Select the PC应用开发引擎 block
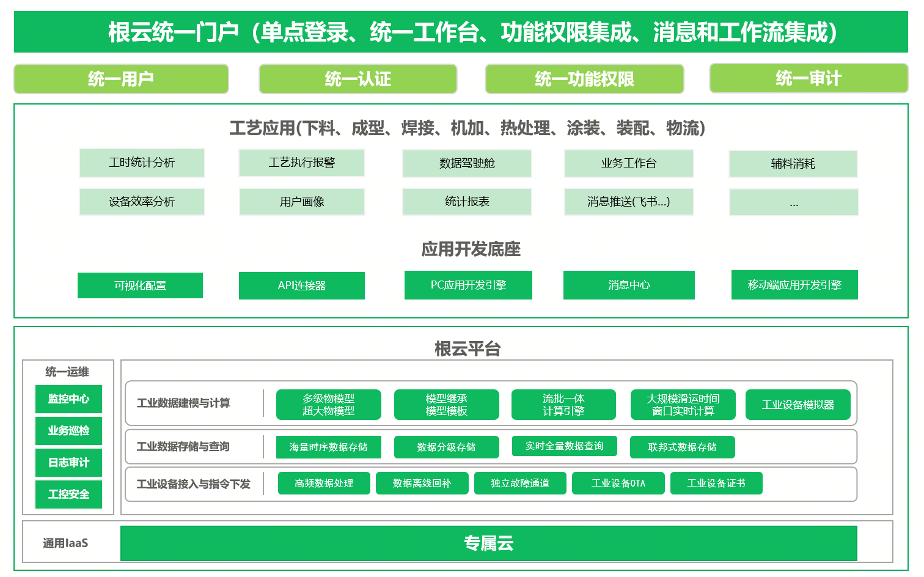924x577 pixels. point(468,285)
